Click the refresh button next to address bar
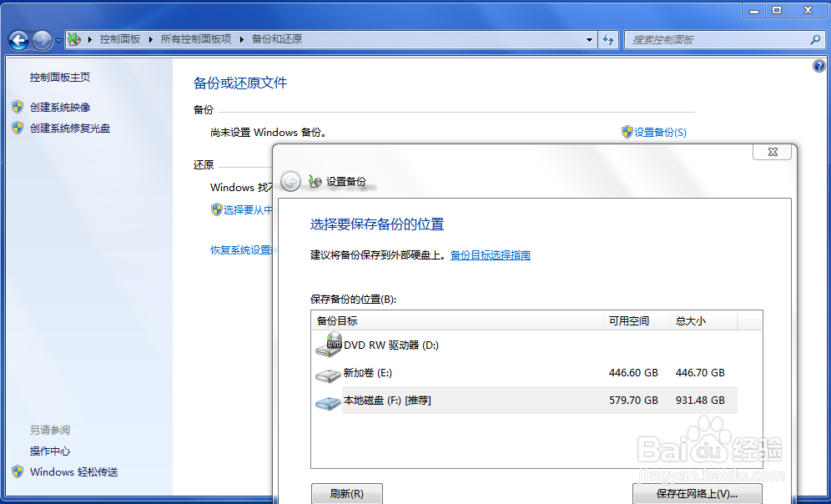This screenshot has height=504, width=831. tap(608, 40)
